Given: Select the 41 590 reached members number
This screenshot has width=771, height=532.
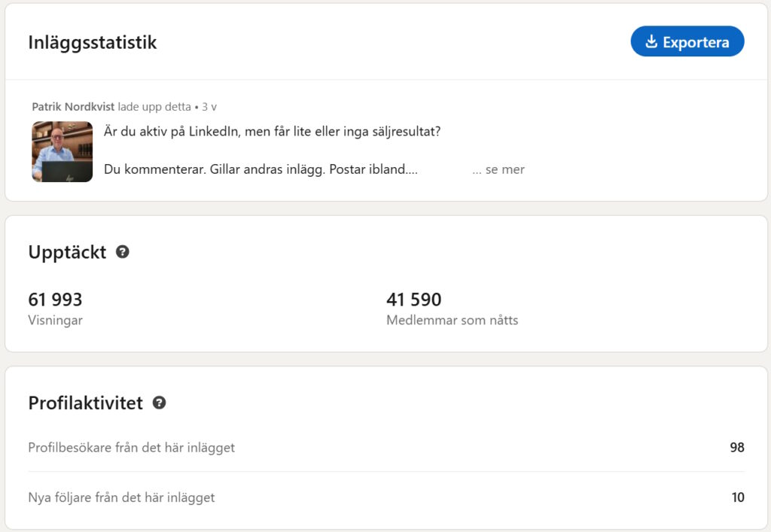Looking at the screenshot, I should [x=413, y=299].
